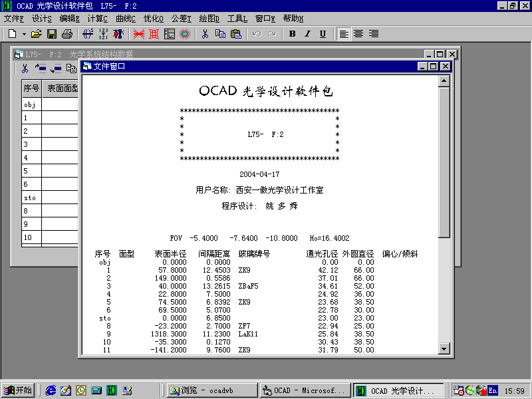Open the dropdown arrow beside New document

[x=24, y=34]
